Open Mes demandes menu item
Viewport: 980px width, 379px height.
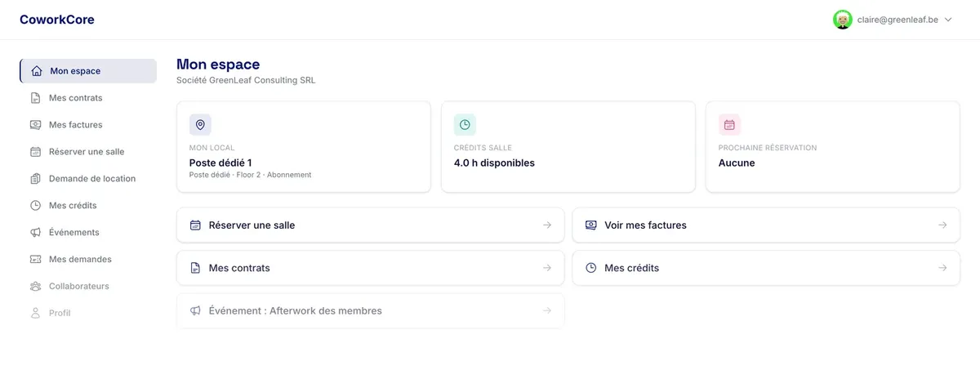88,260
